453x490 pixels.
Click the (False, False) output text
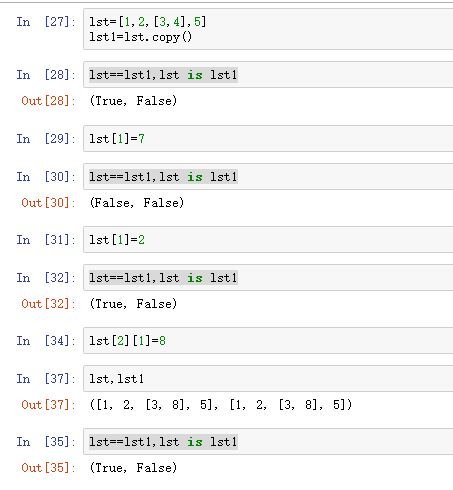pyautogui.click(x=137, y=203)
